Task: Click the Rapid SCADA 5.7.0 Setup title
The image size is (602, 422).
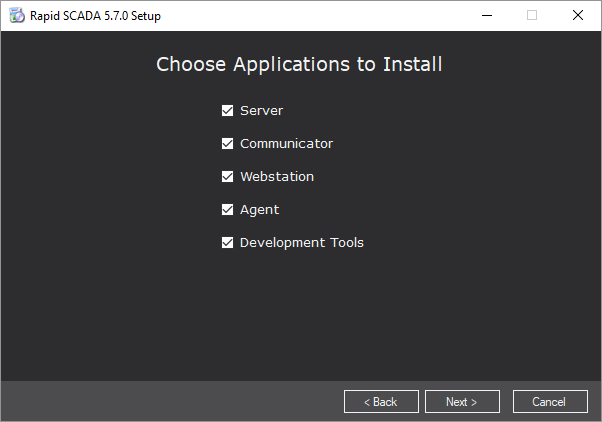Action: (x=95, y=16)
